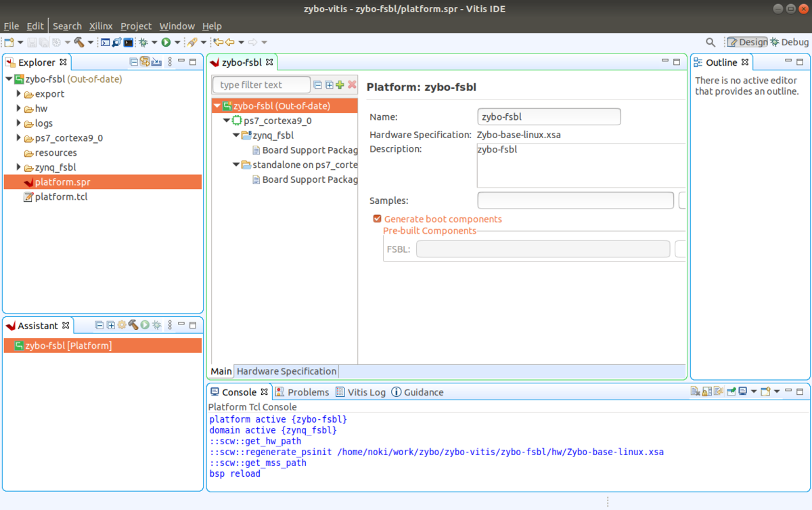Click the green plus Add icon in platform editor
This screenshot has width=812, height=510.
(340, 85)
